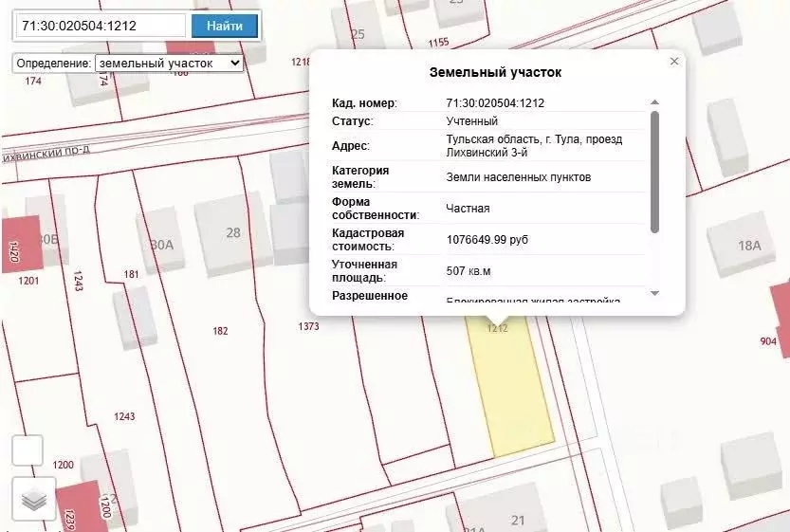Image resolution: width=790 pixels, height=532 pixels.
Task: Click the Найти search button
Action: [x=225, y=26]
